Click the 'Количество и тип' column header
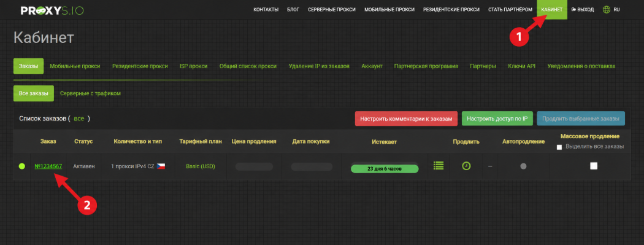644x245 pixels. (137, 141)
